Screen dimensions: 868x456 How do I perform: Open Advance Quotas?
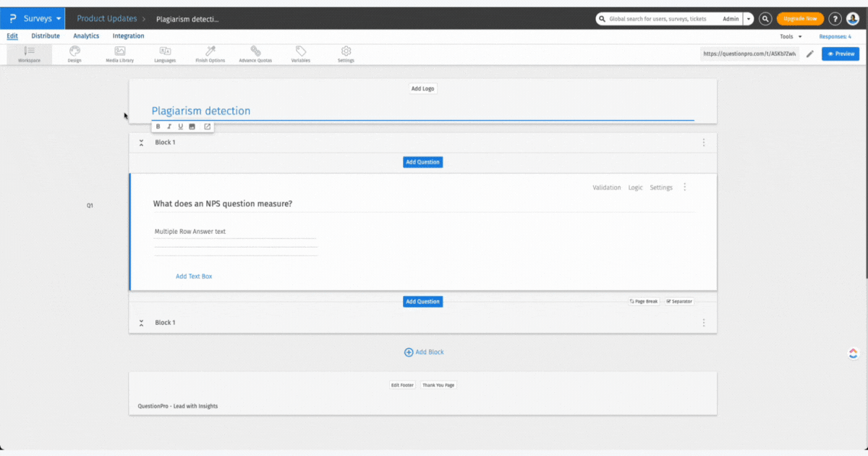coord(255,54)
